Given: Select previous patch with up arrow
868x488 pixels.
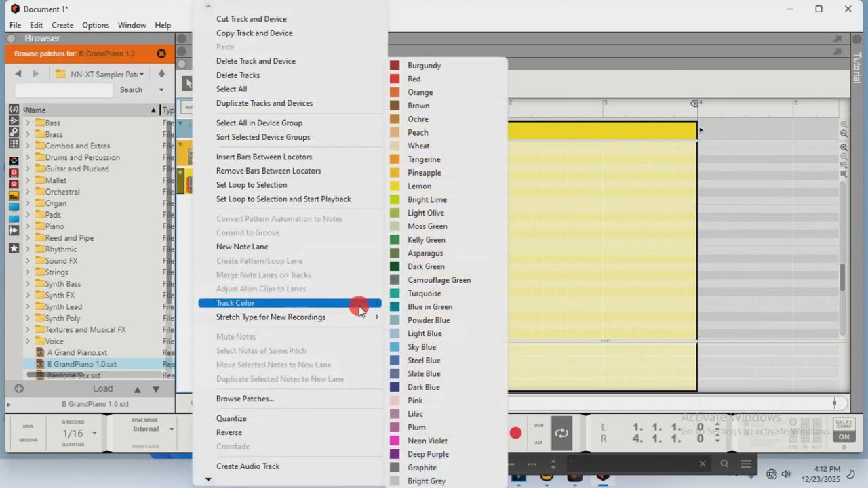Looking at the screenshot, I should pos(138,389).
